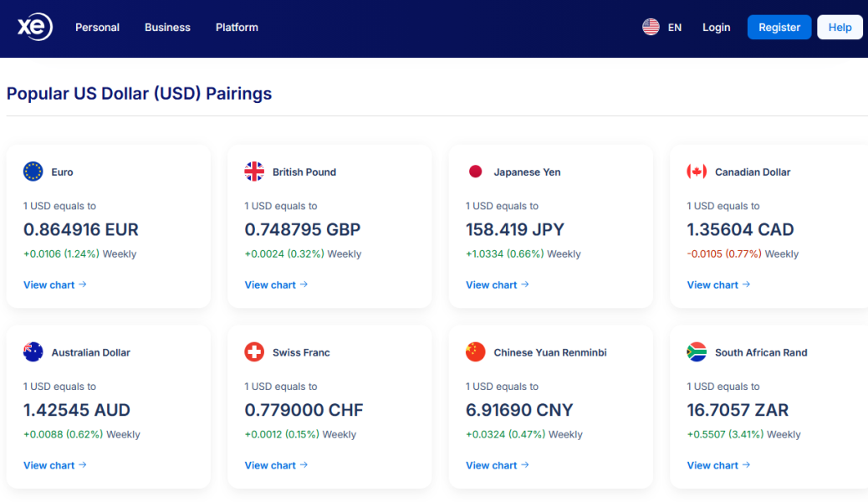Viewport: 868px width, 502px height.
Task: Open the Personal menu
Action: pyautogui.click(x=97, y=28)
